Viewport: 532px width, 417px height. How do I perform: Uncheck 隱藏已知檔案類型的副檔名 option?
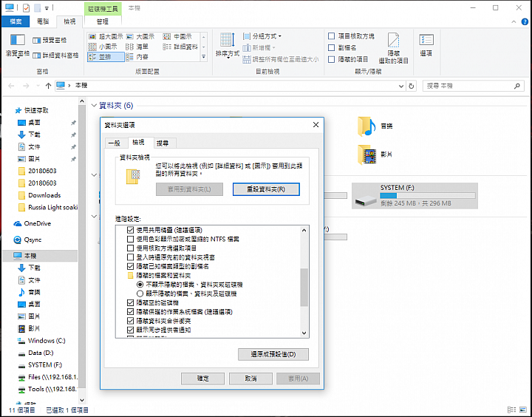[x=130, y=267]
